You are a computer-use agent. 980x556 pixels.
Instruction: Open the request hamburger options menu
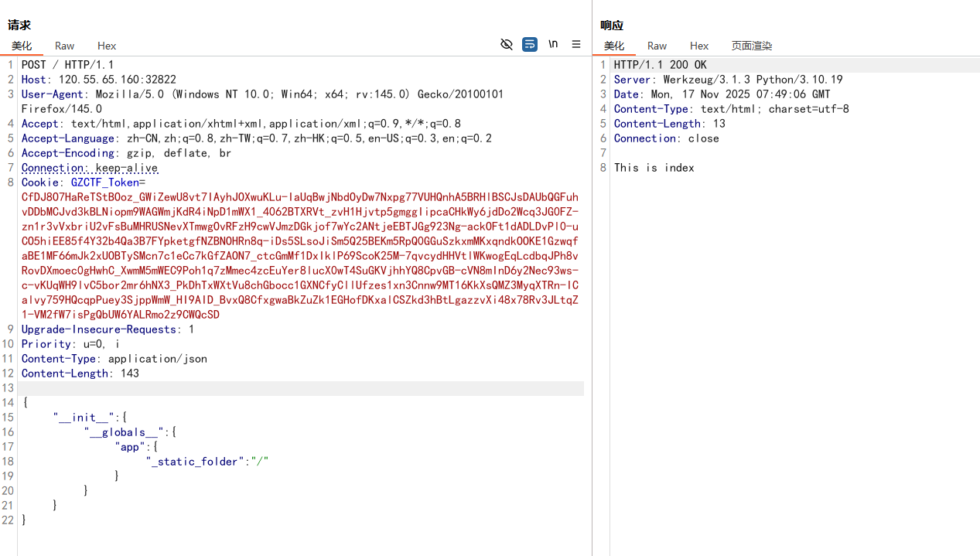tap(576, 45)
